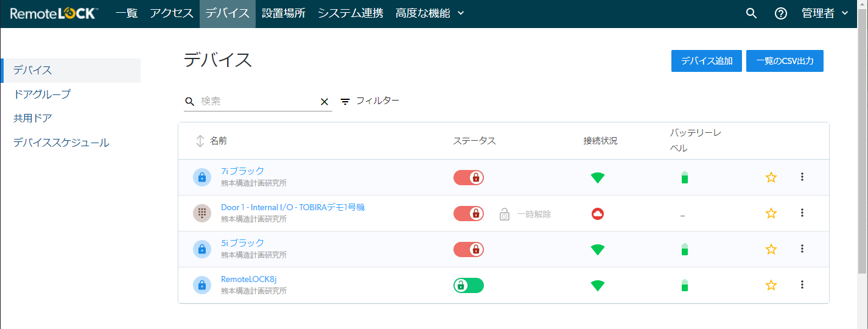
Task: Open the RemoteLOCK8j device link
Action: click(249, 279)
